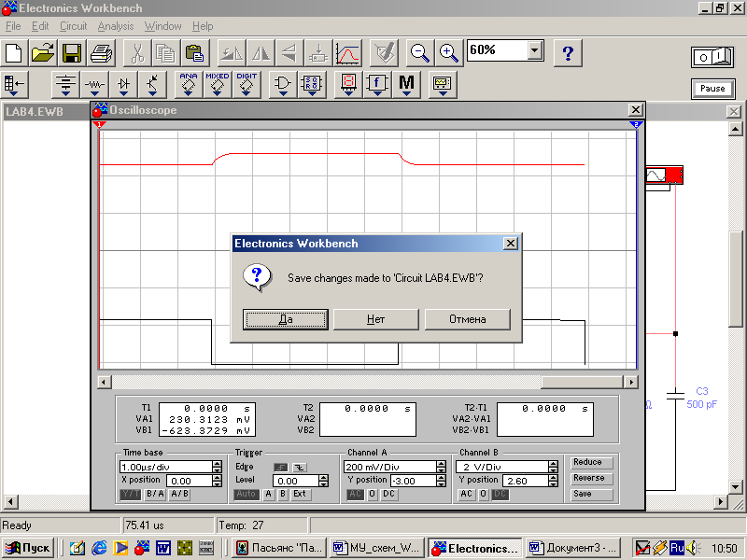Paste from clipboard icon
Viewport: 747px width, 560px height.
coord(195,53)
